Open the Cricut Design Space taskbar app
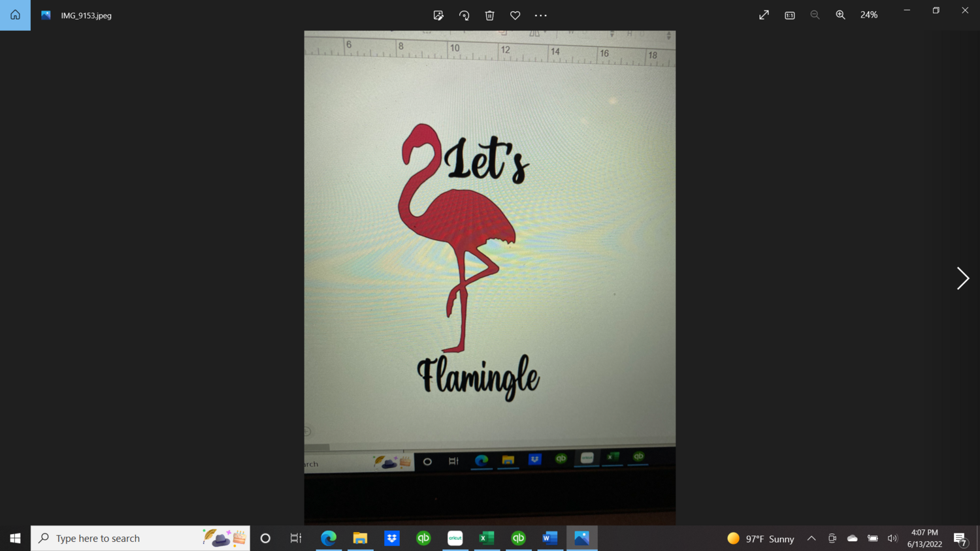980x551 pixels. pos(455,538)
